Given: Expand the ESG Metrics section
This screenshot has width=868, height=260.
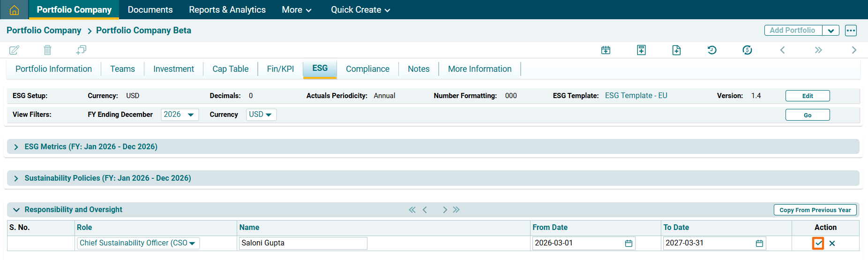Looking at the screenshot, I should coord(16,147).
